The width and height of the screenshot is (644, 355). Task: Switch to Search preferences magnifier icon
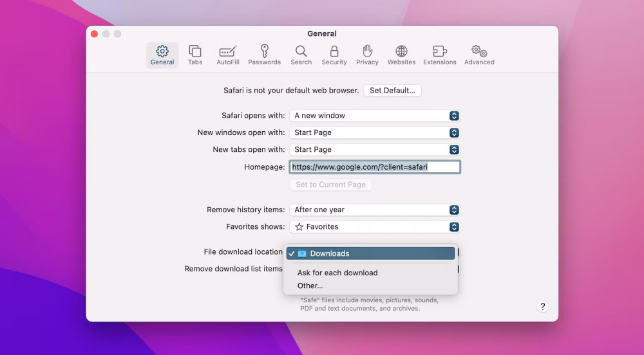[x=301, y=51]
